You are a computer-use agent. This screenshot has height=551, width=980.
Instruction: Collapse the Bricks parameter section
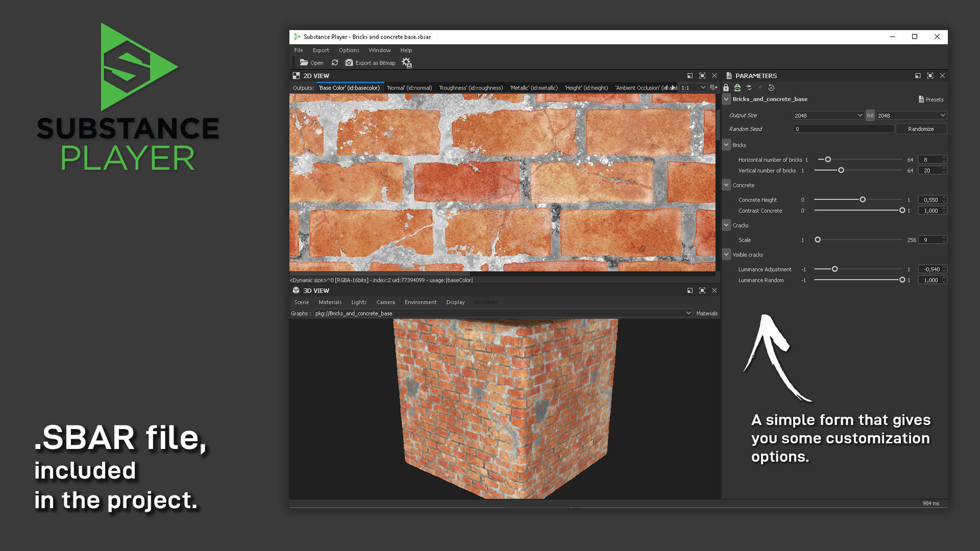[x=726, y=145]
